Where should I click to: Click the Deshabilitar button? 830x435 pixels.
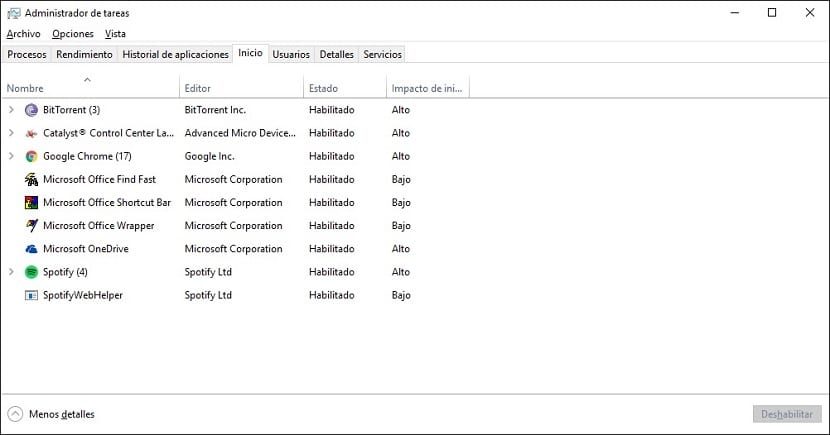[x=787, y=414]
